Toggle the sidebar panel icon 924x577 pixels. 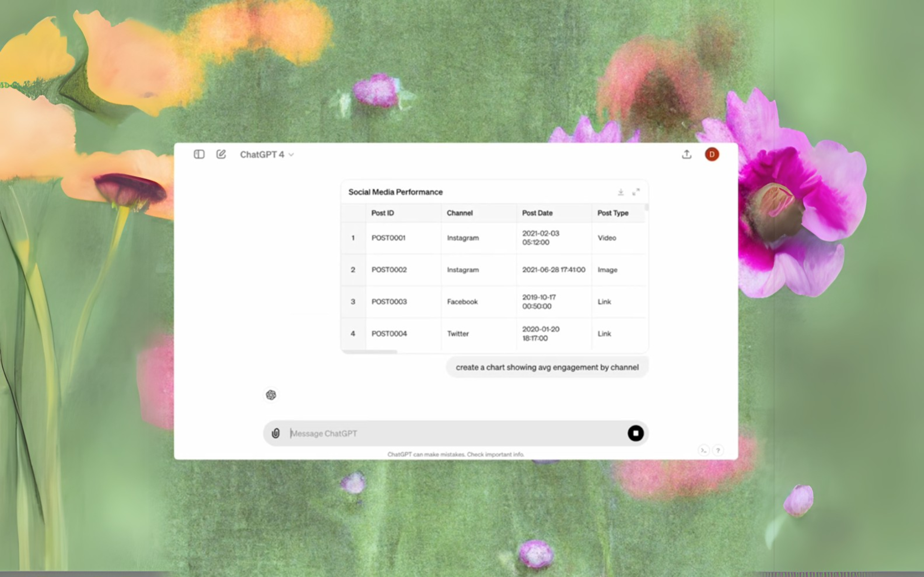pos(199,154)
